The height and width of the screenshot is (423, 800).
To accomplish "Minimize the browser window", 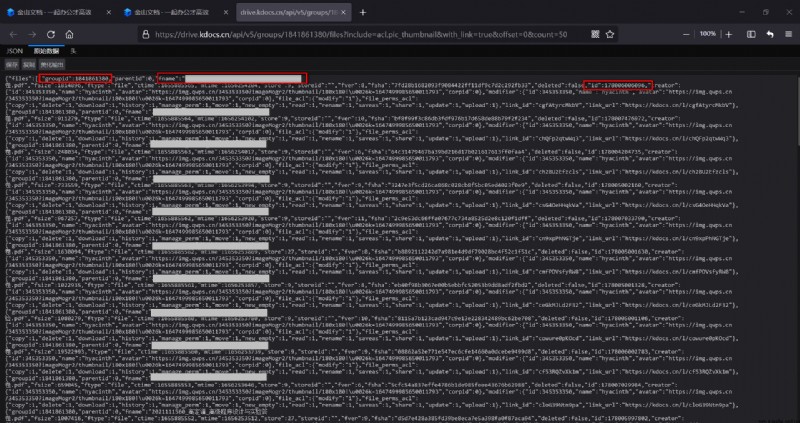I will click(x=742, y=12).
